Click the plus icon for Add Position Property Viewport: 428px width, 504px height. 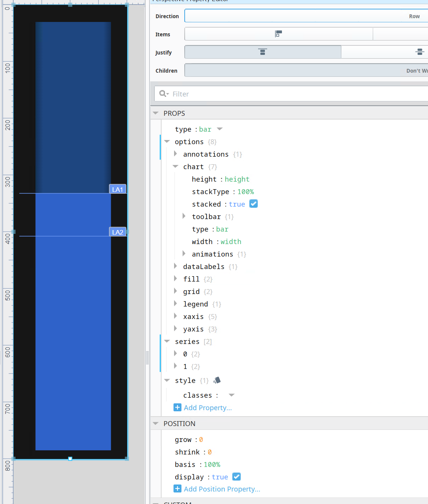(x=177, y=489)
